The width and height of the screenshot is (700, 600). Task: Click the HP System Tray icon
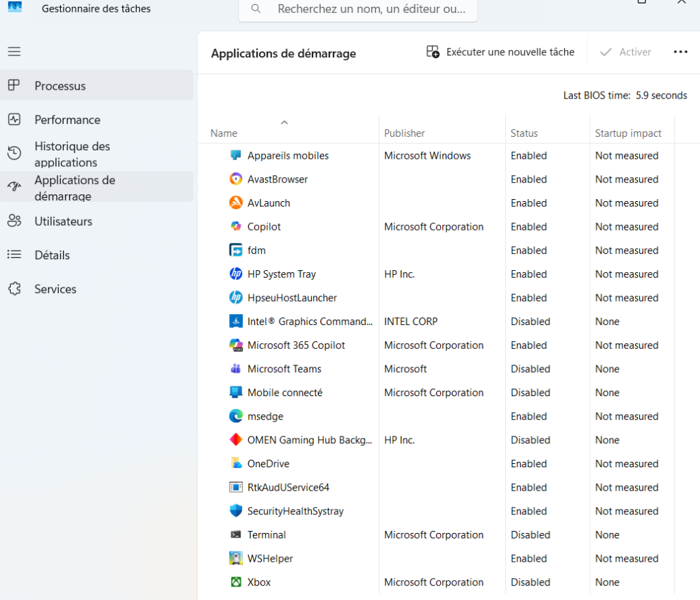click(236, 274)
